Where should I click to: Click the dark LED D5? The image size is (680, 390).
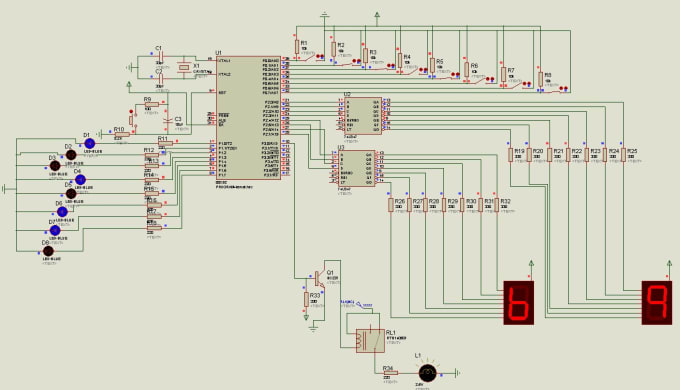point(71,193)
